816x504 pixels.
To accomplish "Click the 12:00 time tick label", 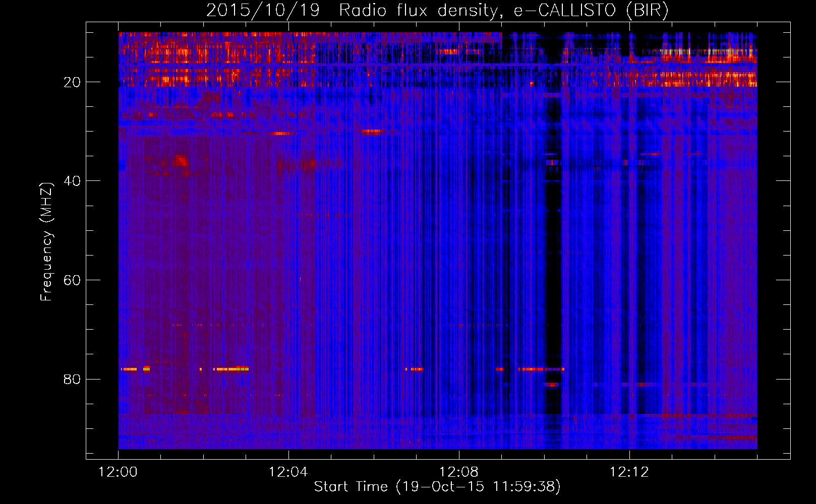I will click(118, 472).
